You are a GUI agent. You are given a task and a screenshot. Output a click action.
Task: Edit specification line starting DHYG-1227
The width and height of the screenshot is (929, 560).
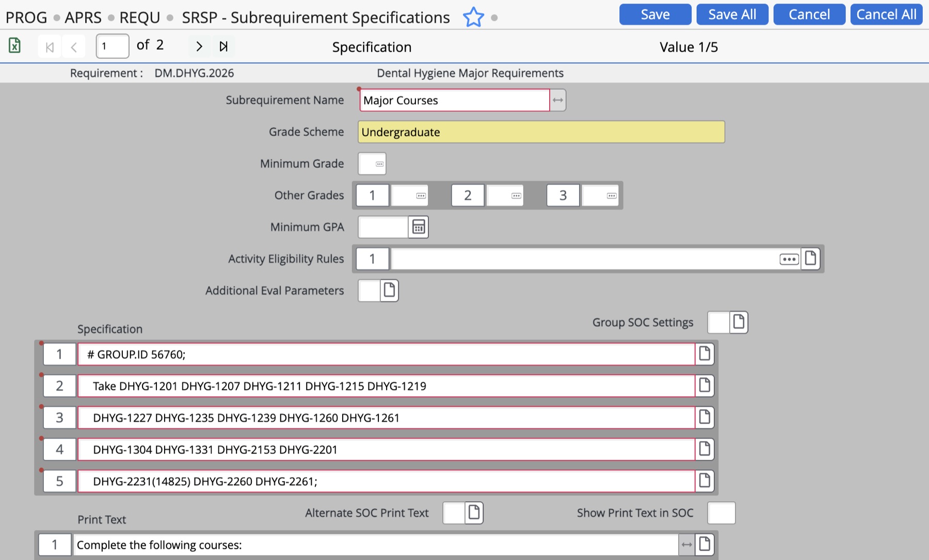[386, 418]
